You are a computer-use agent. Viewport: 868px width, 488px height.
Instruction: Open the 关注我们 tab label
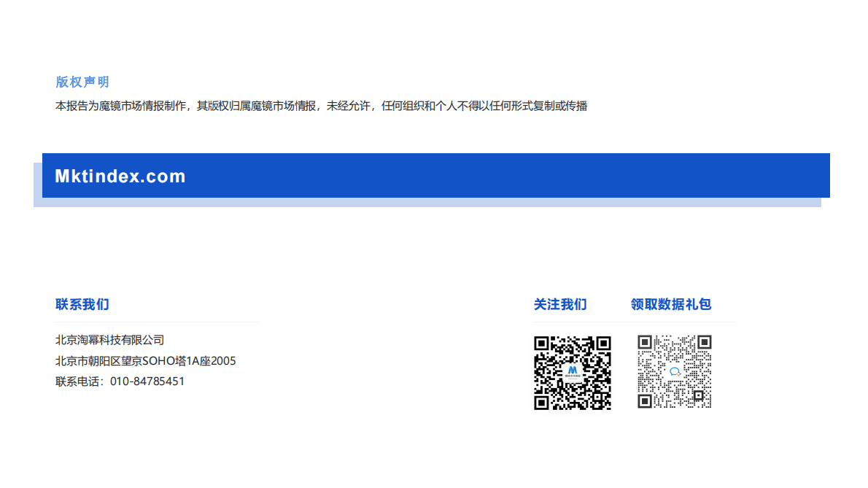pyautogui.click(x=560, y=304)
